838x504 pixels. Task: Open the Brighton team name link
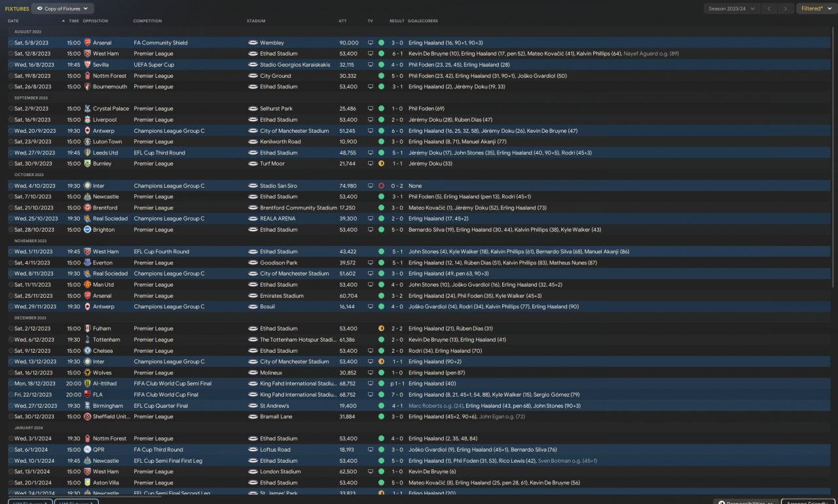click(x=103, y=230)
